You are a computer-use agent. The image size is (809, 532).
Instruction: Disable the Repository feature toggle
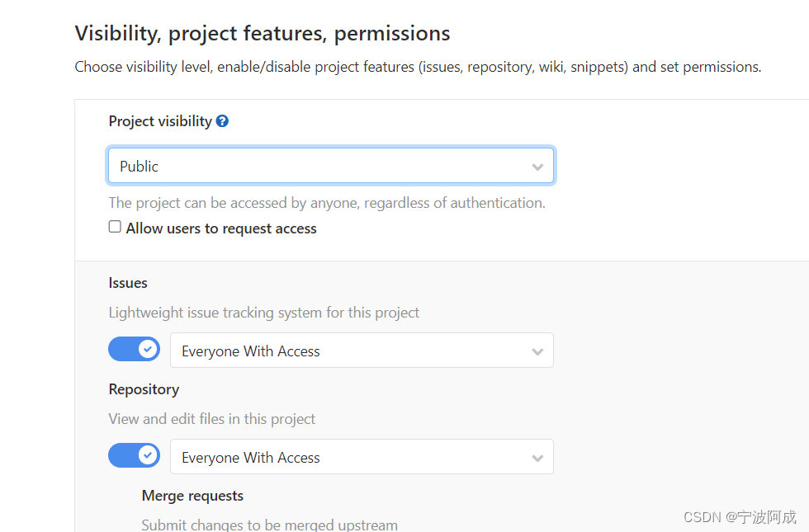[135, 455]
